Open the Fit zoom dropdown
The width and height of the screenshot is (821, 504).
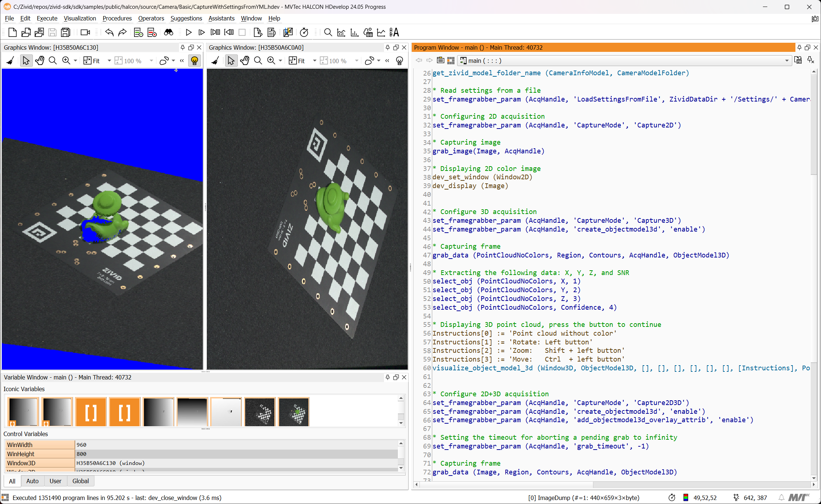tap(109, 61)
